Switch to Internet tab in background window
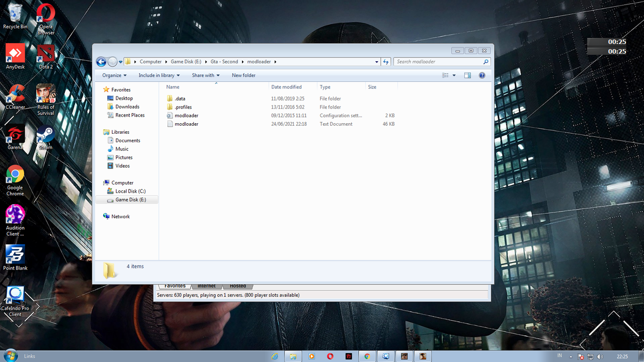Viewport: 644px width, 362px height. 206,287
